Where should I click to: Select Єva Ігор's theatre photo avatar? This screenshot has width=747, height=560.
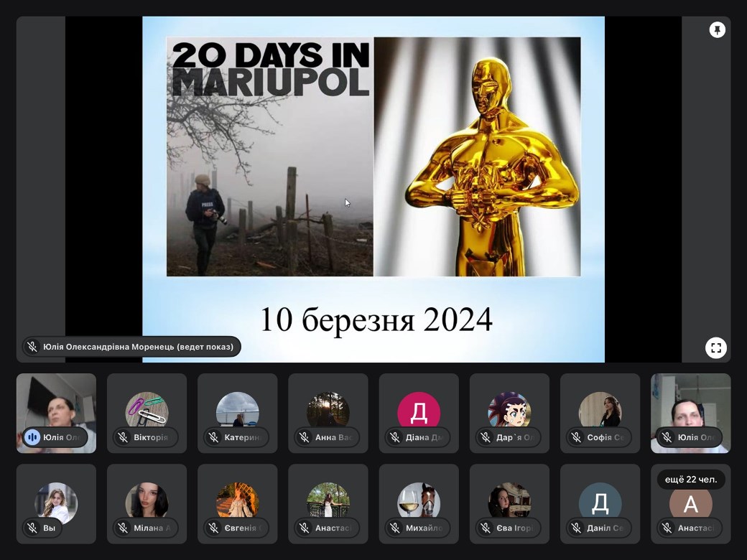(x=509, y=501)
